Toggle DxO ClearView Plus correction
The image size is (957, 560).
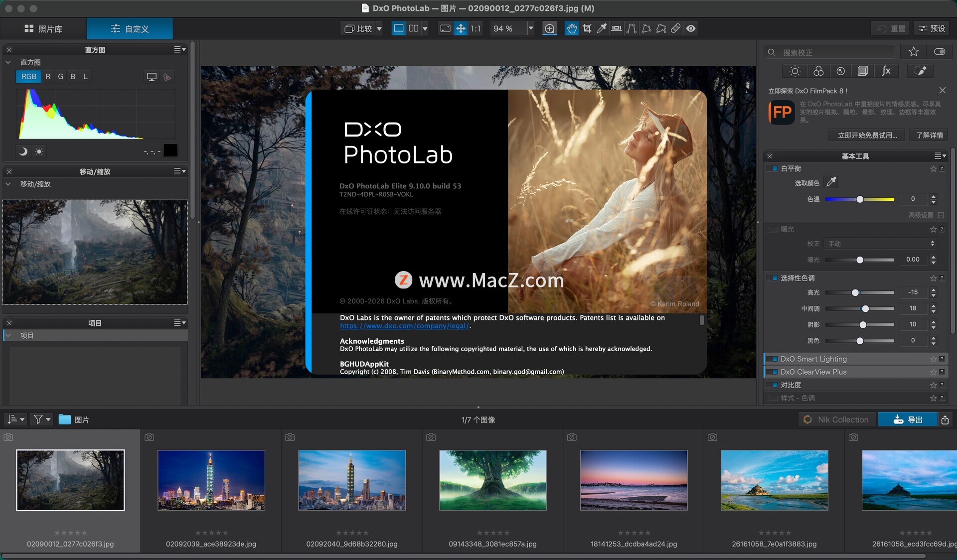(x=773, y=372)
